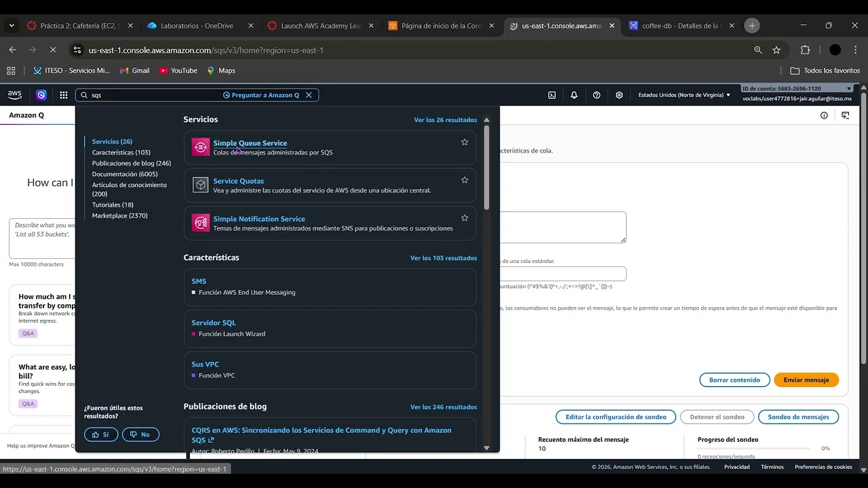Click the search results panel scrollbar
Screen dimensions: 868x488
[x=486, y=166]
